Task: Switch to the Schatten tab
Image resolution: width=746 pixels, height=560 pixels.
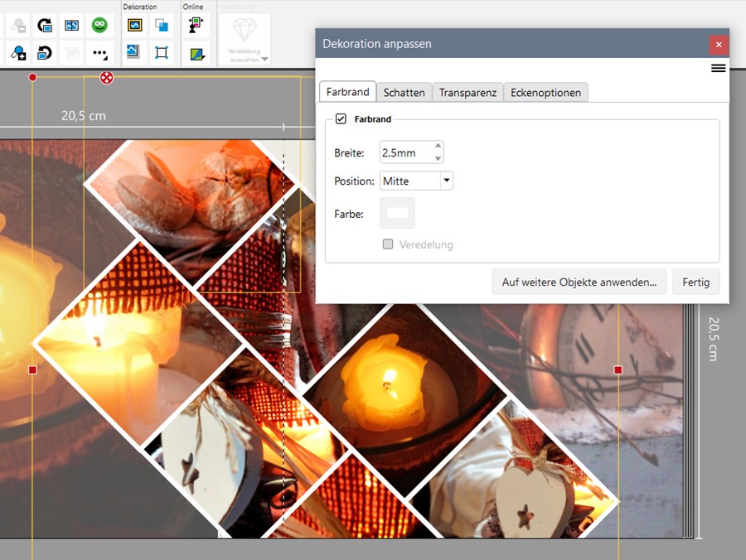Action: pyautogui.click(x=404, y=93)
